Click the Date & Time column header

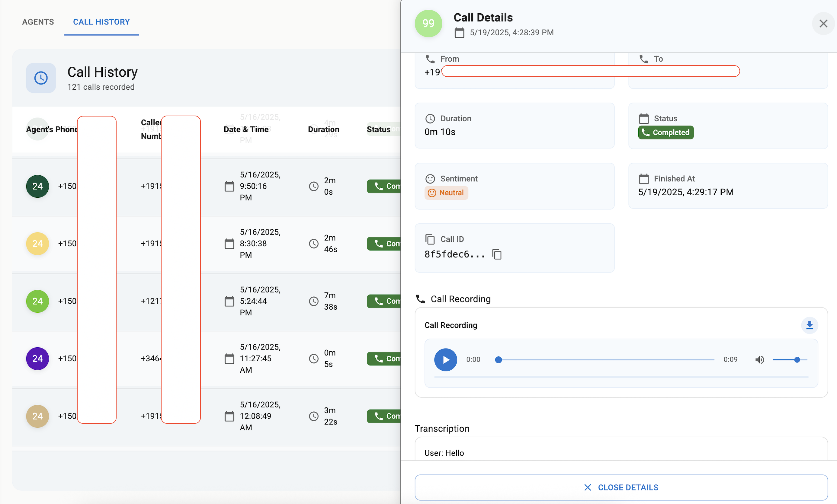pos(246,129)
